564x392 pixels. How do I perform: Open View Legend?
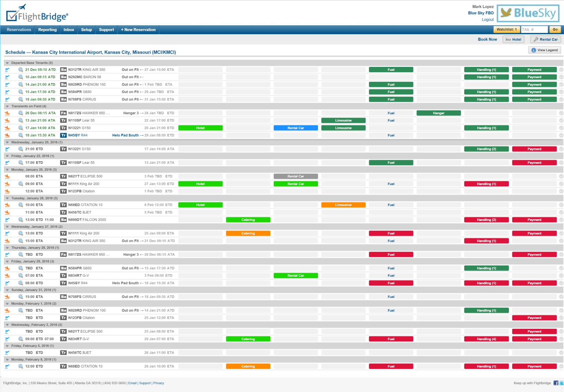[545, 50]
